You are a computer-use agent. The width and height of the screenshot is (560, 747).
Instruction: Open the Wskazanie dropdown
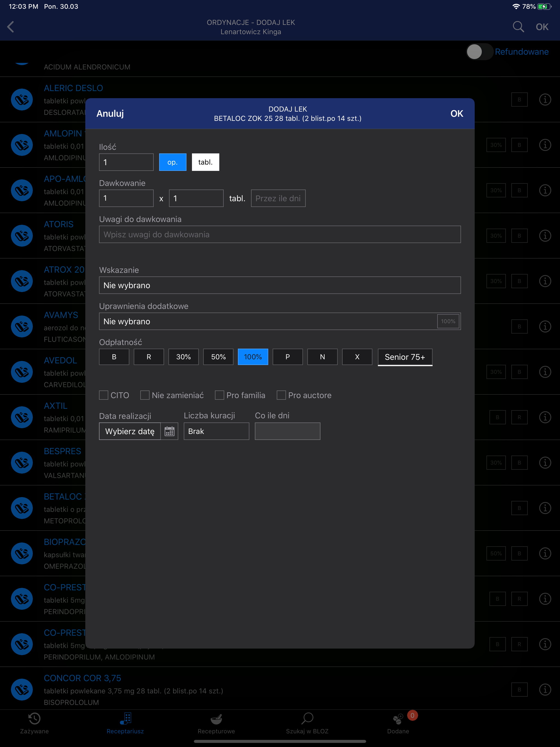280,285
